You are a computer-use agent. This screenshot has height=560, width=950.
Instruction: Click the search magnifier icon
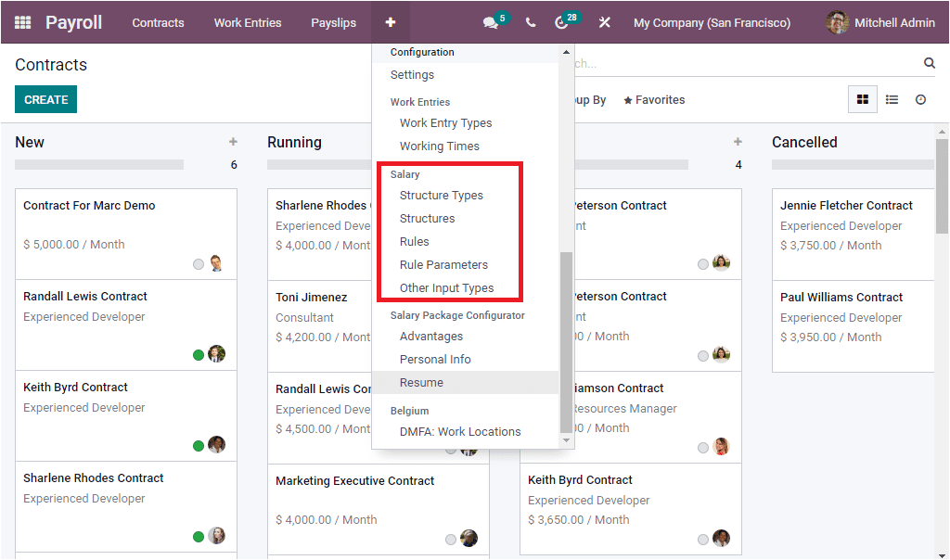pos(929,62)
